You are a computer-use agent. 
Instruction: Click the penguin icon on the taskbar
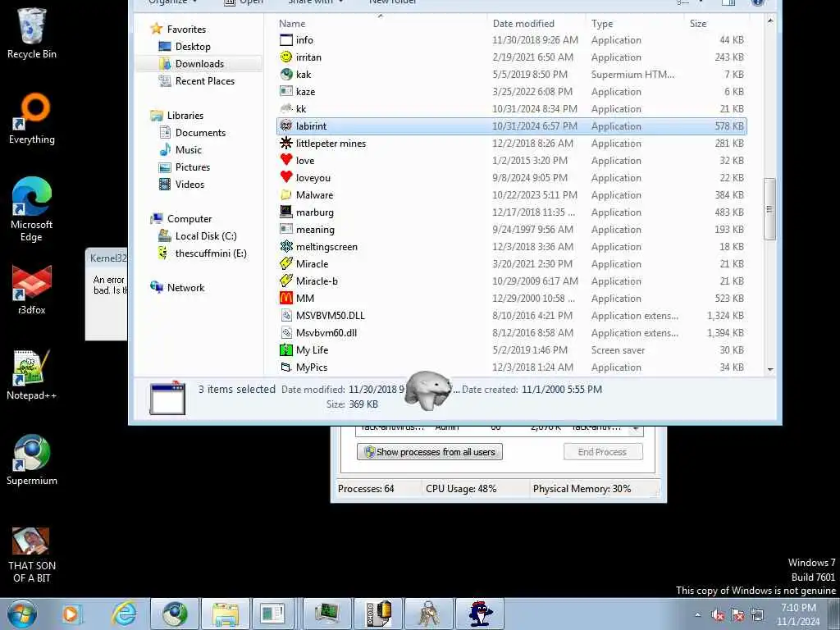(x=480, y=614)
